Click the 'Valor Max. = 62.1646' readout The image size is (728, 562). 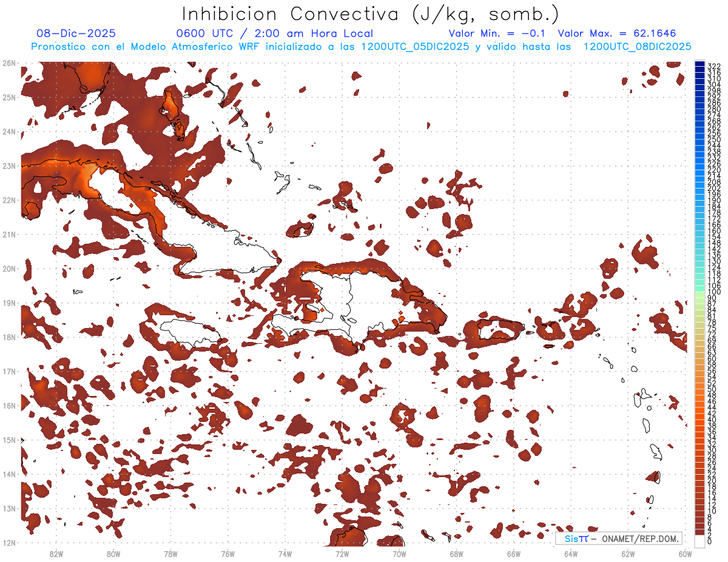coord(616,33)
